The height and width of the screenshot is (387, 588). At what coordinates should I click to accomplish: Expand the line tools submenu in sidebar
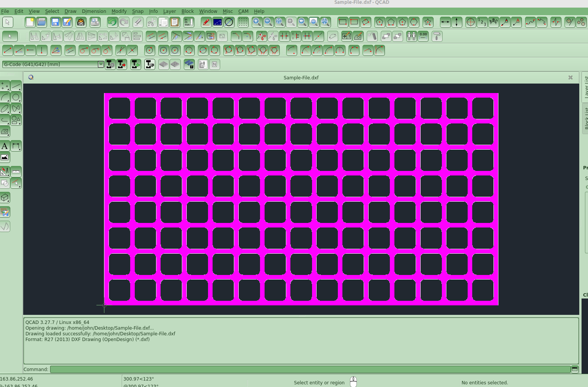click(x=16, y=86)
